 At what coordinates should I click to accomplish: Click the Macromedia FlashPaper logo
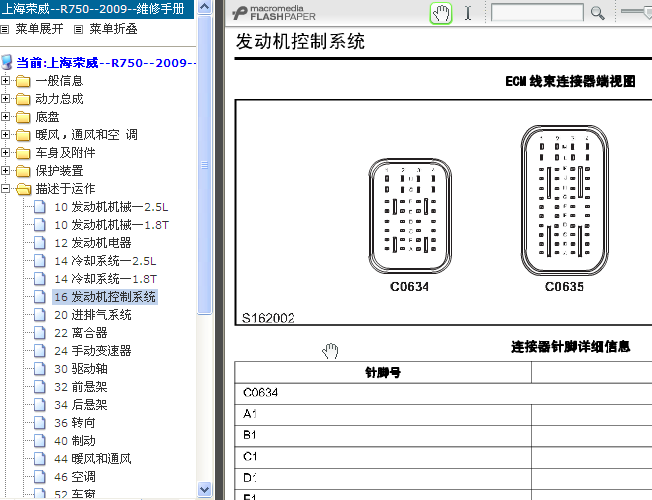[x=274, y=13]
